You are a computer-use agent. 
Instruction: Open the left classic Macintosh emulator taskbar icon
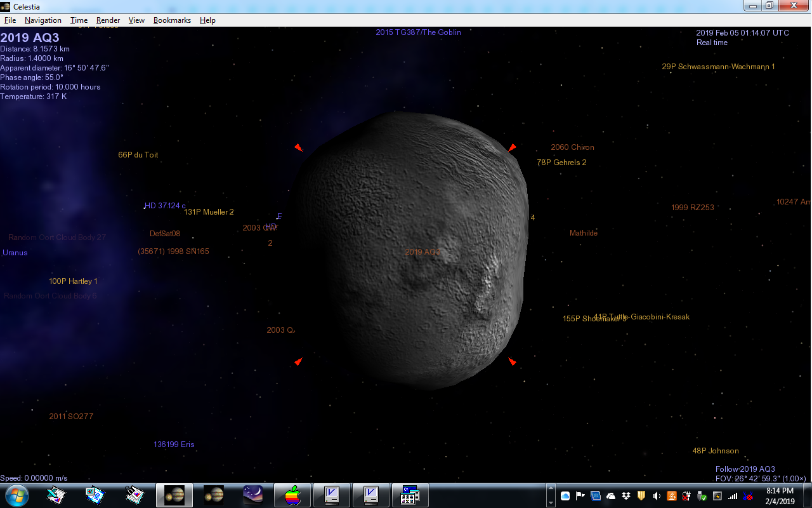[x=332, y=495]
